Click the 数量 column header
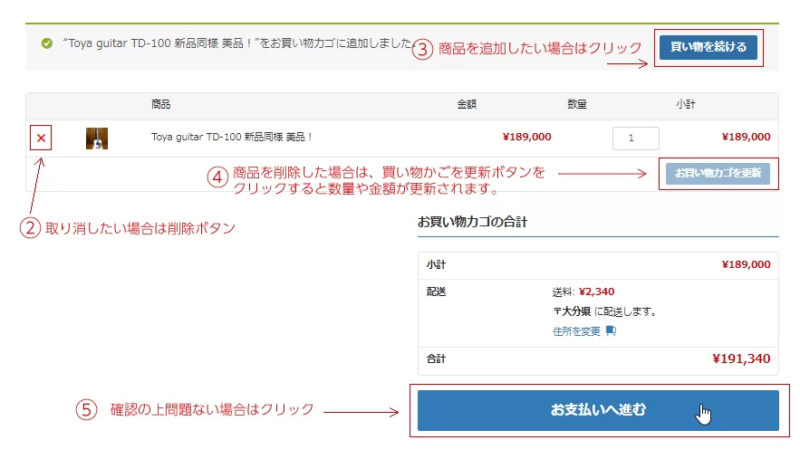Image resolution: width=800 pixels, height=459 pixels. 576,104
